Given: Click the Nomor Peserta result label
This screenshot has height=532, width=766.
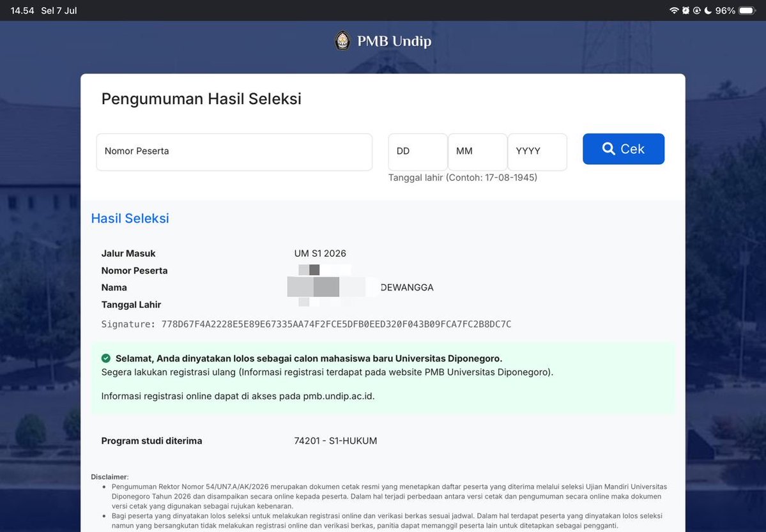Looking at the screenshot, I should [x=134, y=271].
